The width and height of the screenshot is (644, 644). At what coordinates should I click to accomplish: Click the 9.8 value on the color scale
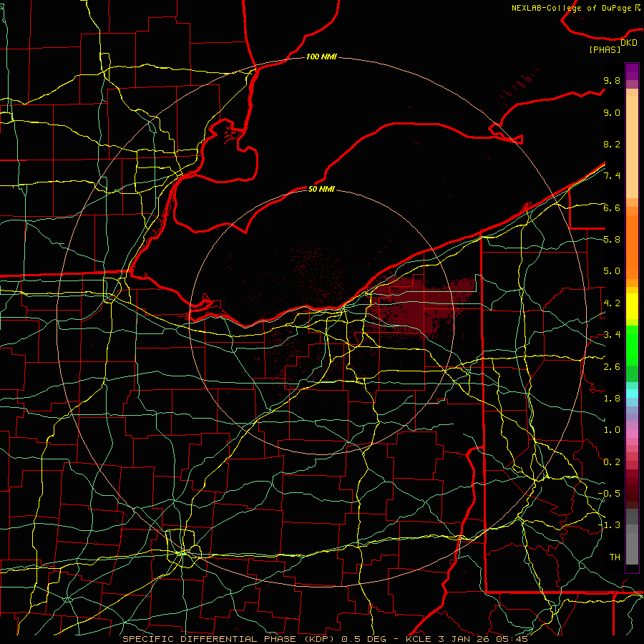point(612,80)
